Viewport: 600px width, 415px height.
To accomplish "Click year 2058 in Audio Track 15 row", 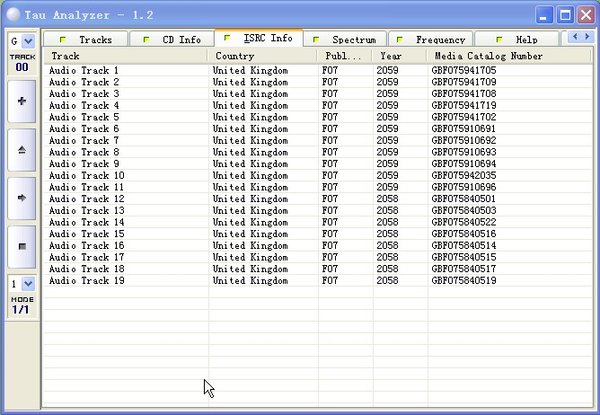I will tap(387, 234).
